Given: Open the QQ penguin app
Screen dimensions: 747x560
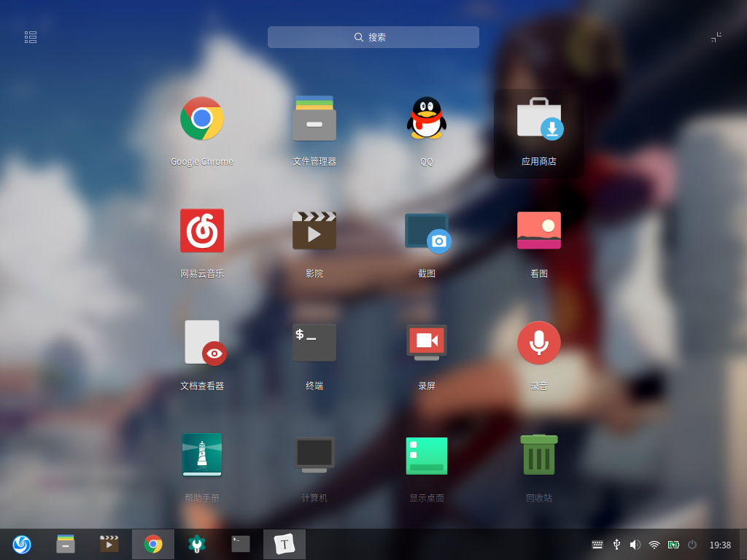Looking at the screenshot, I should pos(427,119).
